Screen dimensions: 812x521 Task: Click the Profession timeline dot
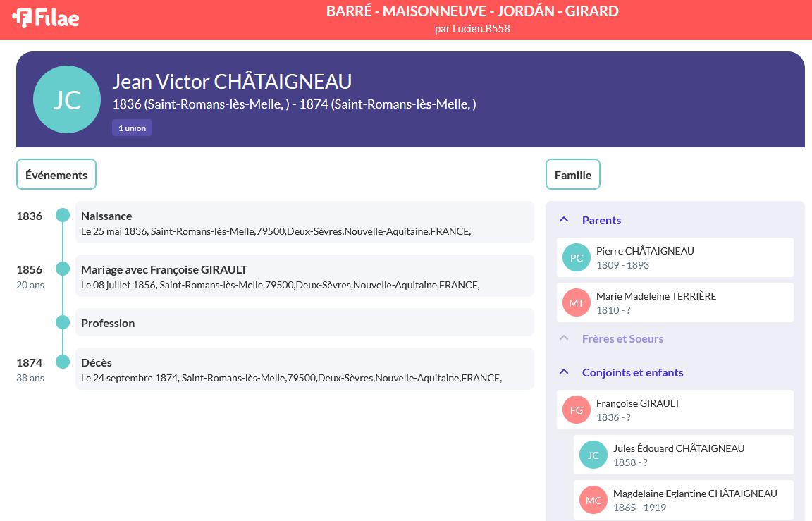63,322
